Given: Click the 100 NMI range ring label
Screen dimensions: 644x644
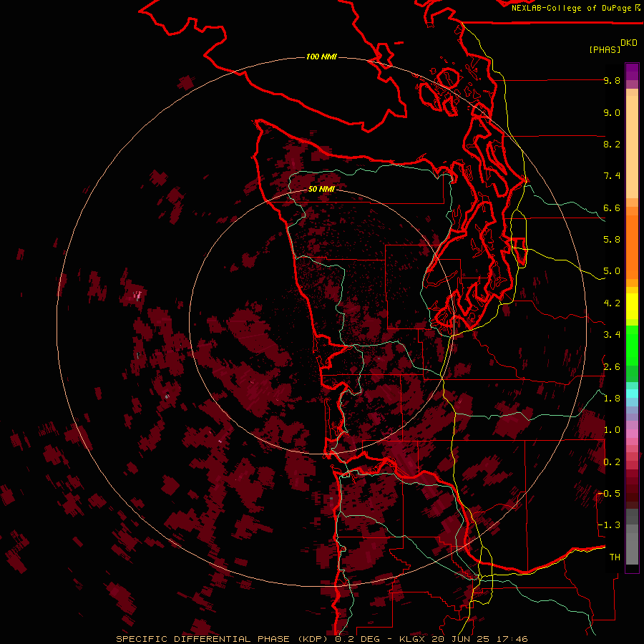Looking at the screenshot, I should (321, 57).
